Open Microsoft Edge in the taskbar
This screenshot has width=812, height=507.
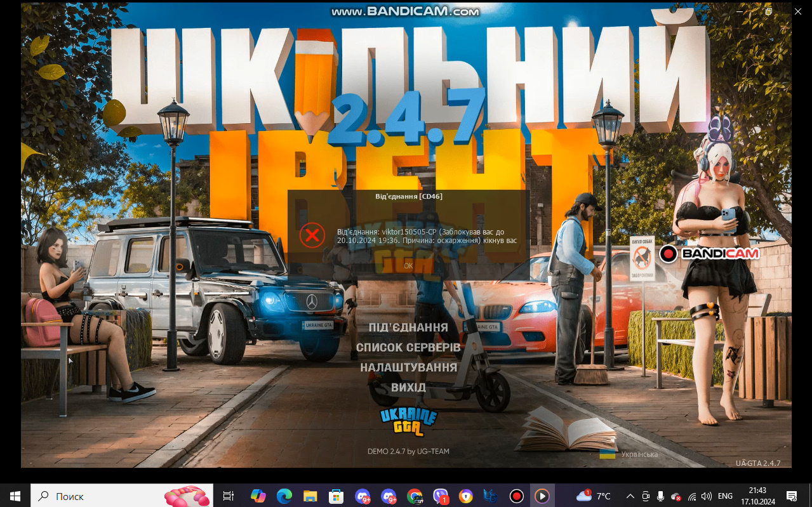point(284,496)
